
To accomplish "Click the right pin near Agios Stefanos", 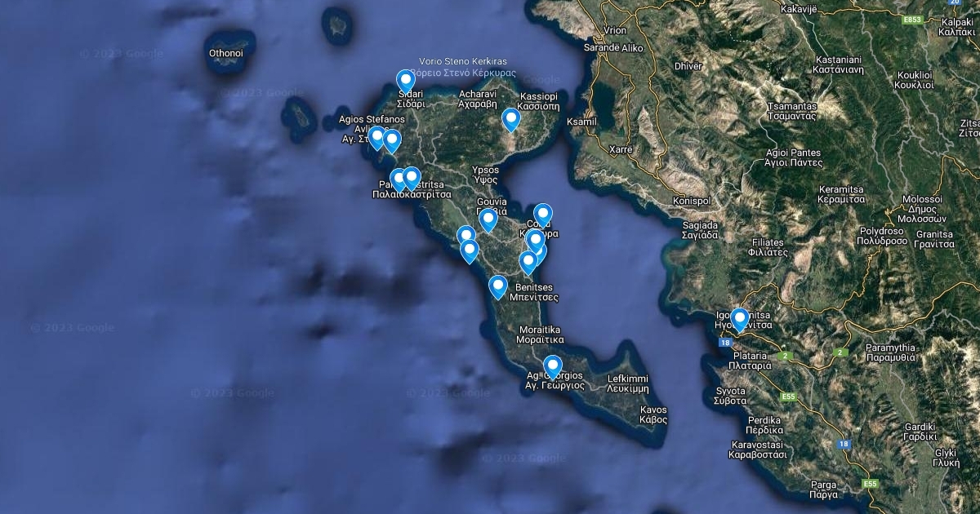I will tap(392, 141).
